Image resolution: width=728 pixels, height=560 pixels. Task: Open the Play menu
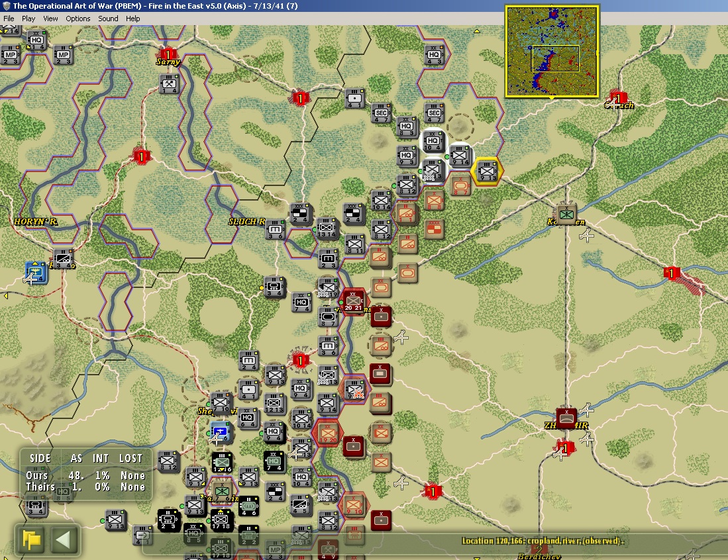(28, 19)
